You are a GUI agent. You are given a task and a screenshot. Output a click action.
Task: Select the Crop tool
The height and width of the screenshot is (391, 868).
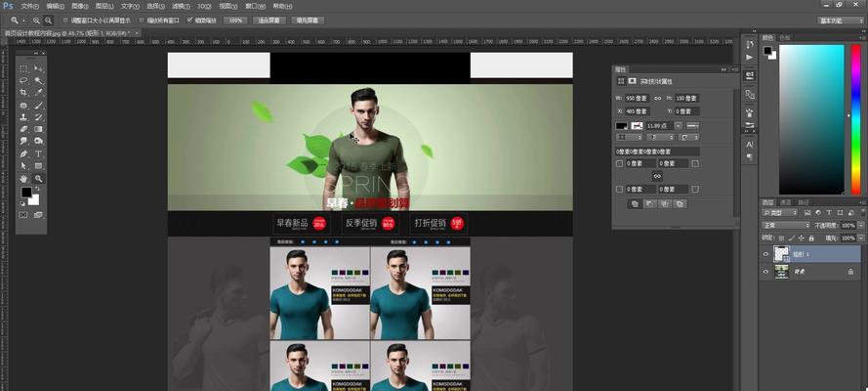click(23, 93)
